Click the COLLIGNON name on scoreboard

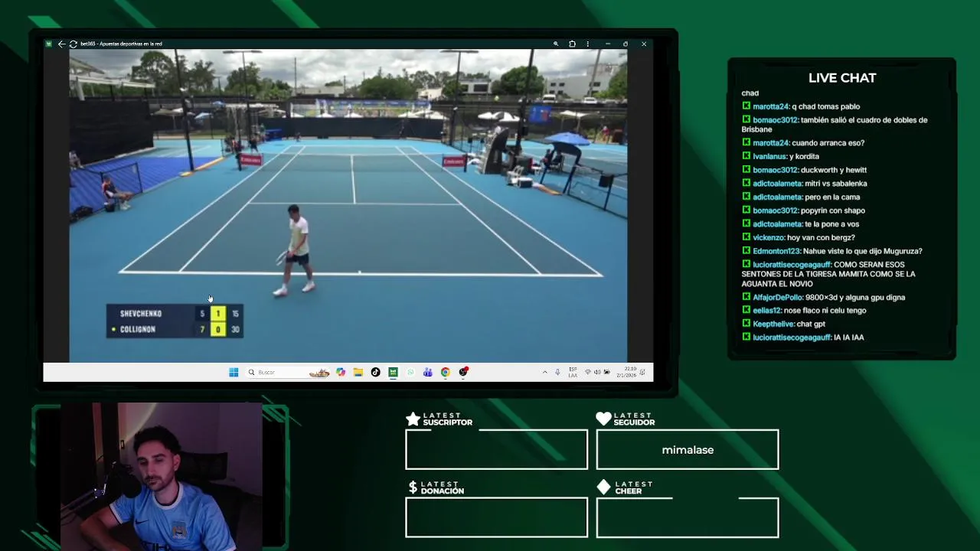(138, 329)
